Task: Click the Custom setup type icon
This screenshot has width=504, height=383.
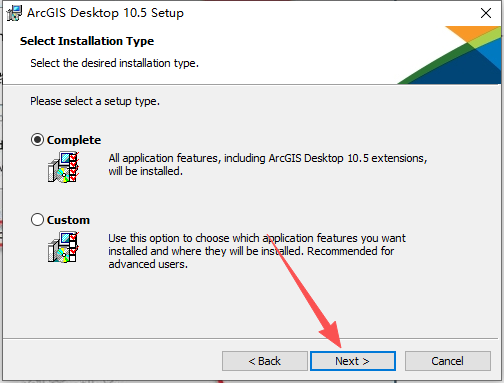Action: pyautogui.click(x=63, y=247)
